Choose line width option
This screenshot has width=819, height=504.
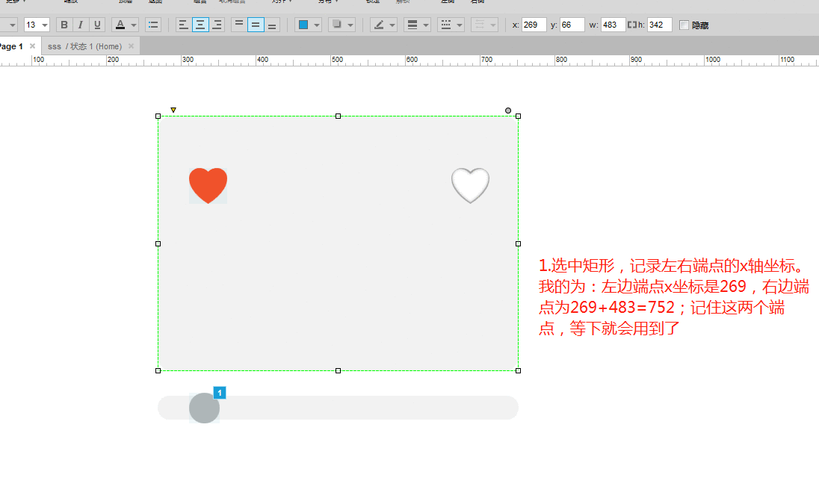[412, 25]
